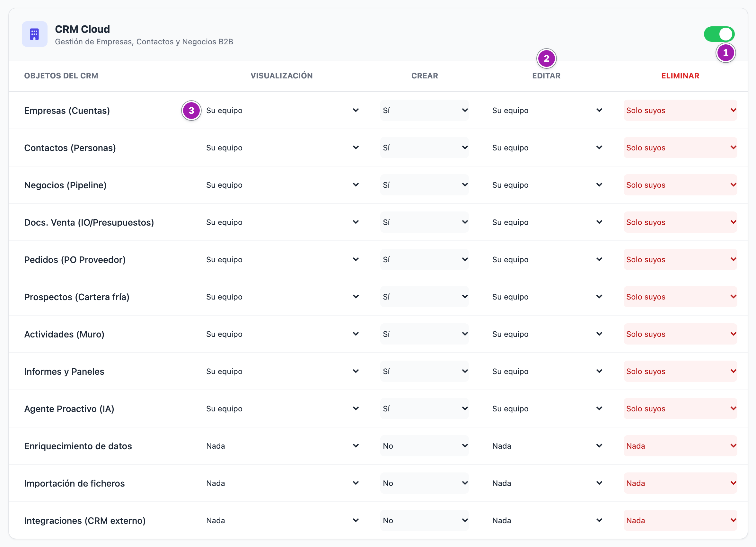This screenshot has height=547, width=756.
Task: Expand Visualización for Agente Proactivo (IA)
Action: (x=282, y=408)
